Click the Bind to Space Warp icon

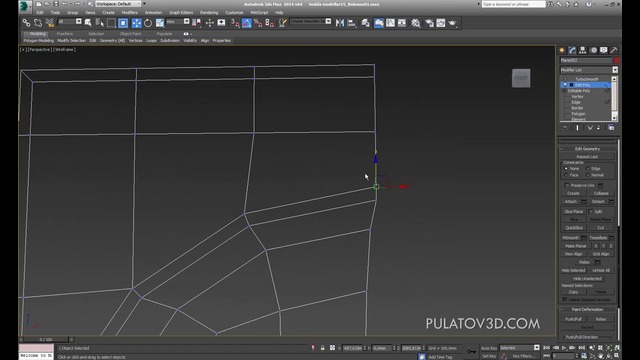[x=50, y=23]
